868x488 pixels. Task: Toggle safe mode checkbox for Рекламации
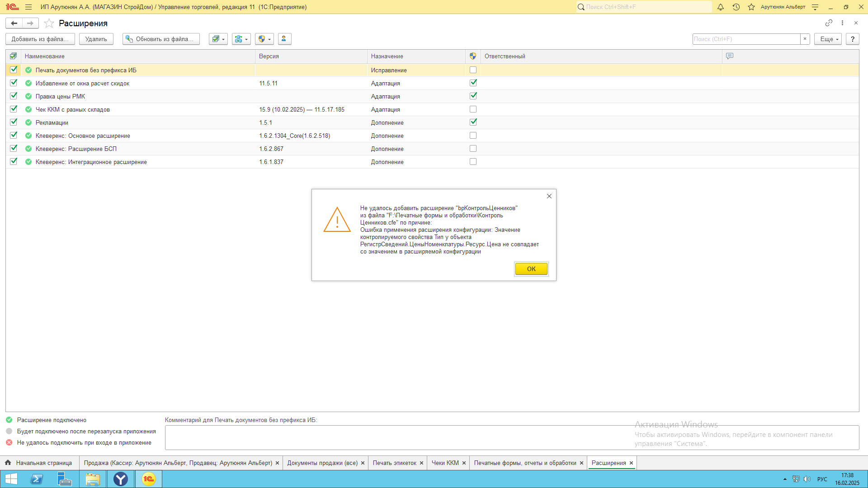[473, 122]
